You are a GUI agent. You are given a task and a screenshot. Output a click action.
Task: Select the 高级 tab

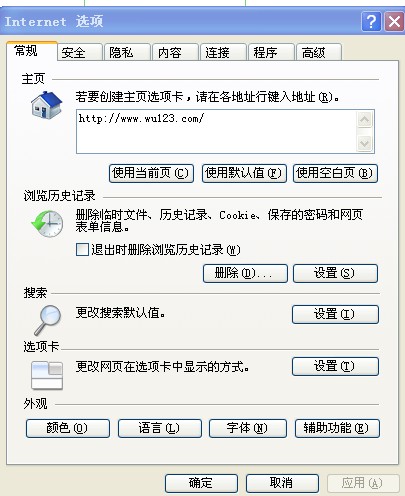(318, 53)
